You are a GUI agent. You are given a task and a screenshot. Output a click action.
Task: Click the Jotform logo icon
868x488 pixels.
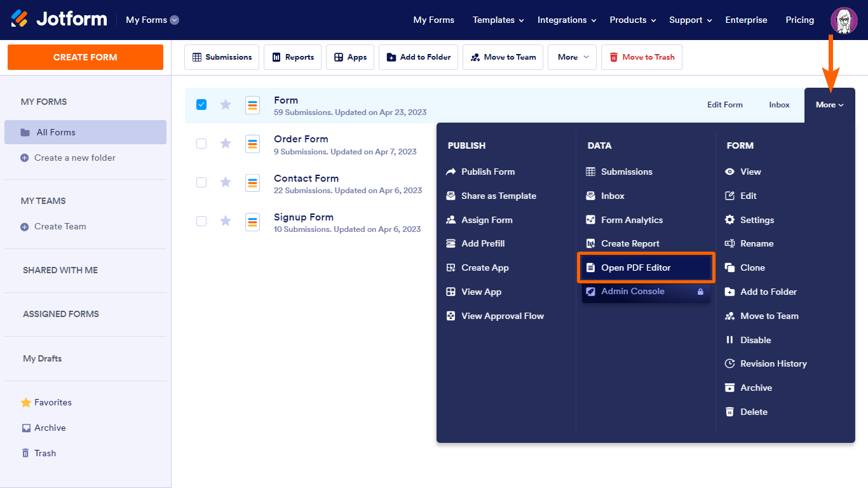click(x=20, y=19)
